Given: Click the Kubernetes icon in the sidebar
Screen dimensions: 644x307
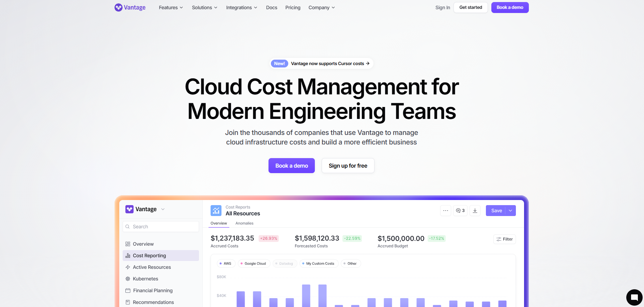Looking at the screenshot, I should click(x=128, y=279).
